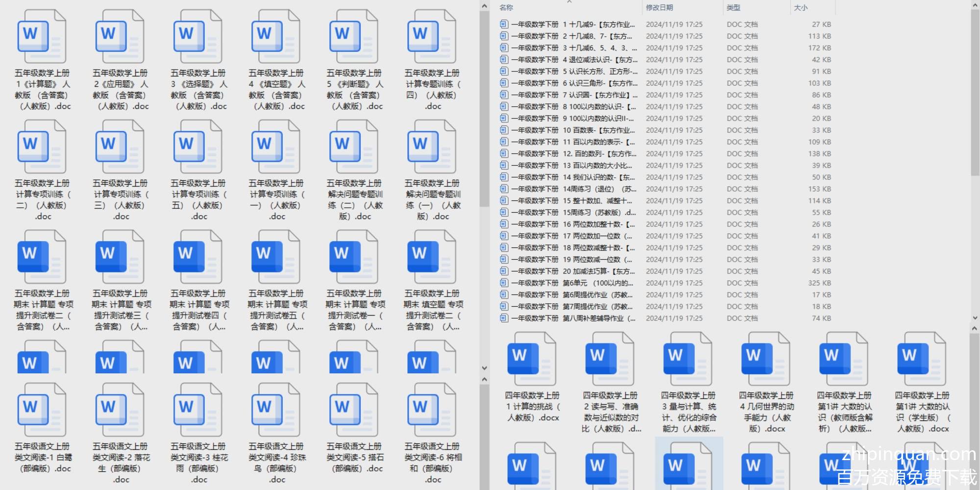
Task: Select 四年级数学上册 1 计算的挑战 docx icon
Action: point(532,359)
